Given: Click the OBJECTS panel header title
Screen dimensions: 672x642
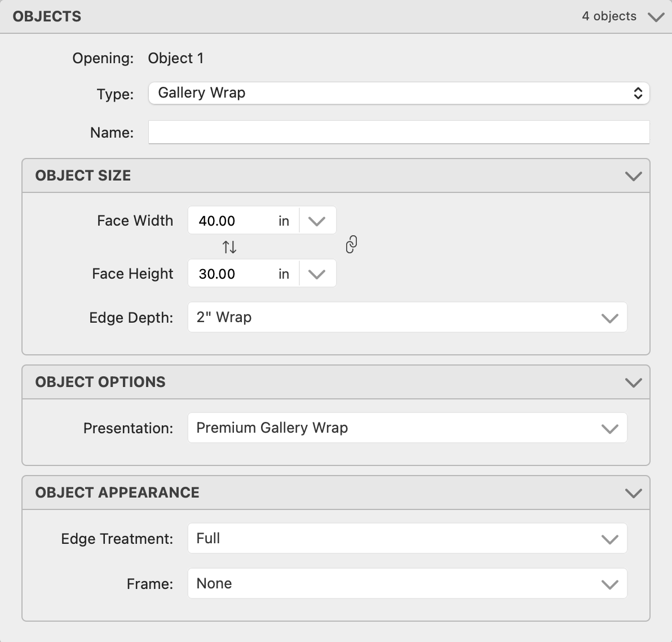Looking at the screenshot, I should click(x=47, y=16).
